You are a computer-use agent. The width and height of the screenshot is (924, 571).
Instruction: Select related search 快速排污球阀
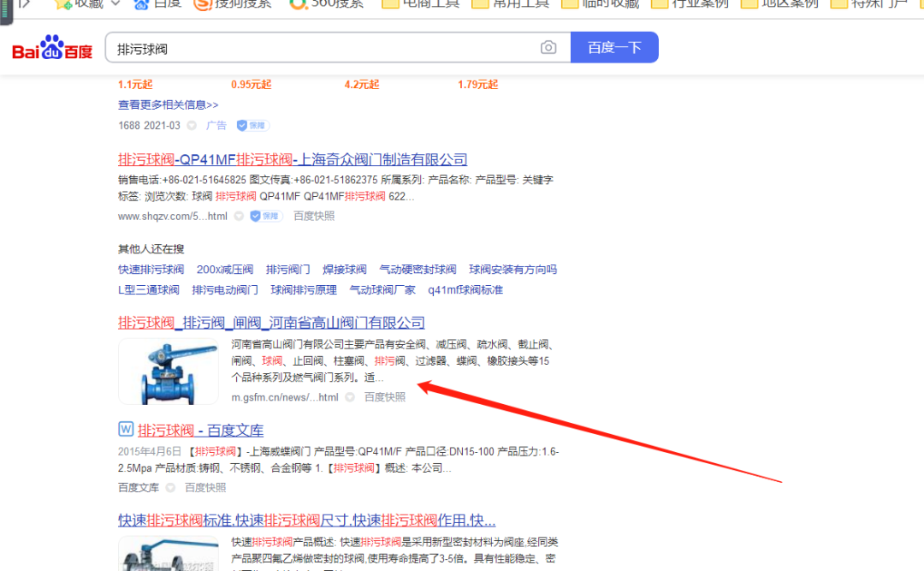click(151, 270)
